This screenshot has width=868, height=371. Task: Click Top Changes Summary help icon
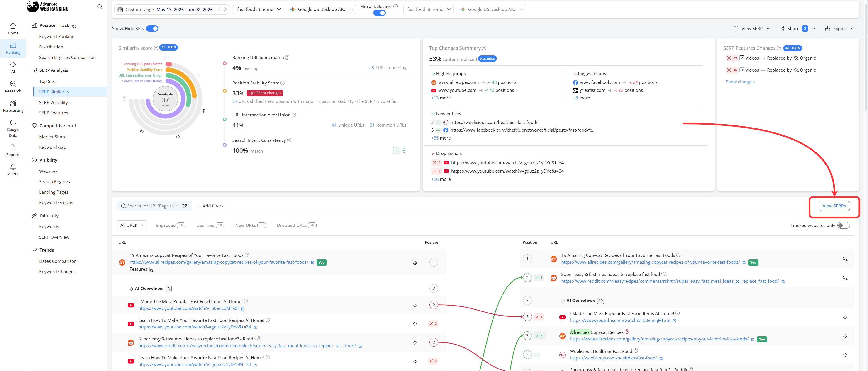point(484,48)
